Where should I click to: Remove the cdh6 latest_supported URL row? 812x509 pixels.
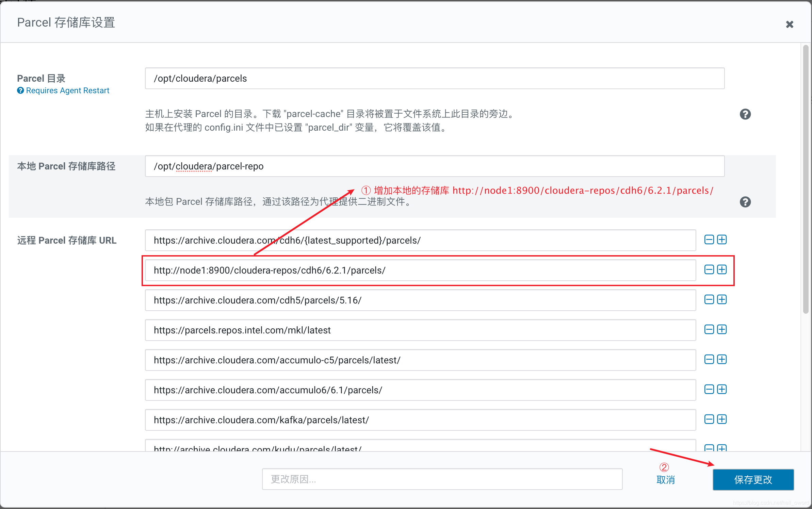709,240
